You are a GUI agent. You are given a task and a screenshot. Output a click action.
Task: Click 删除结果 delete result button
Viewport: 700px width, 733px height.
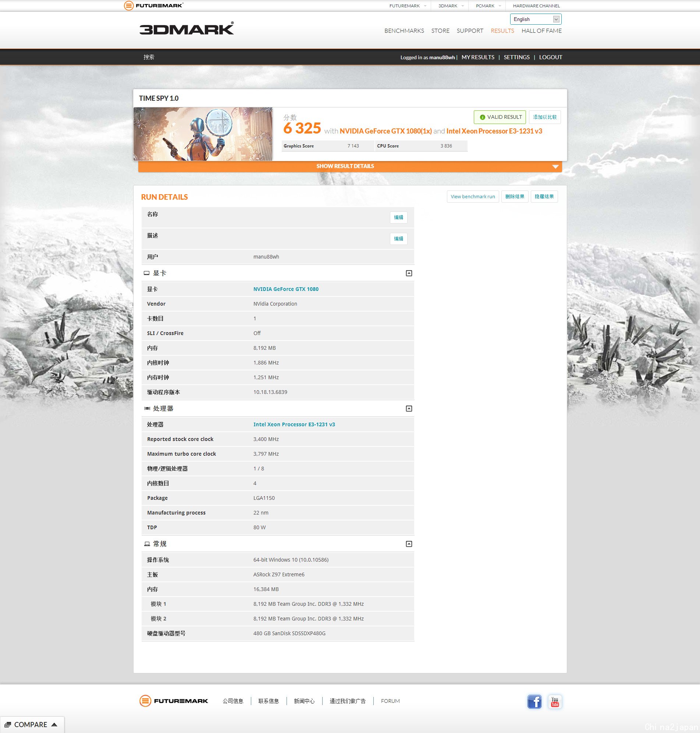[x=515, y=197]
